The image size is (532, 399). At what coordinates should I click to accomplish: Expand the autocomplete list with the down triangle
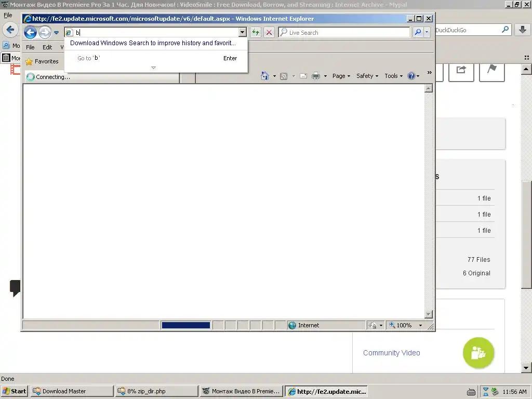(153, 68)
